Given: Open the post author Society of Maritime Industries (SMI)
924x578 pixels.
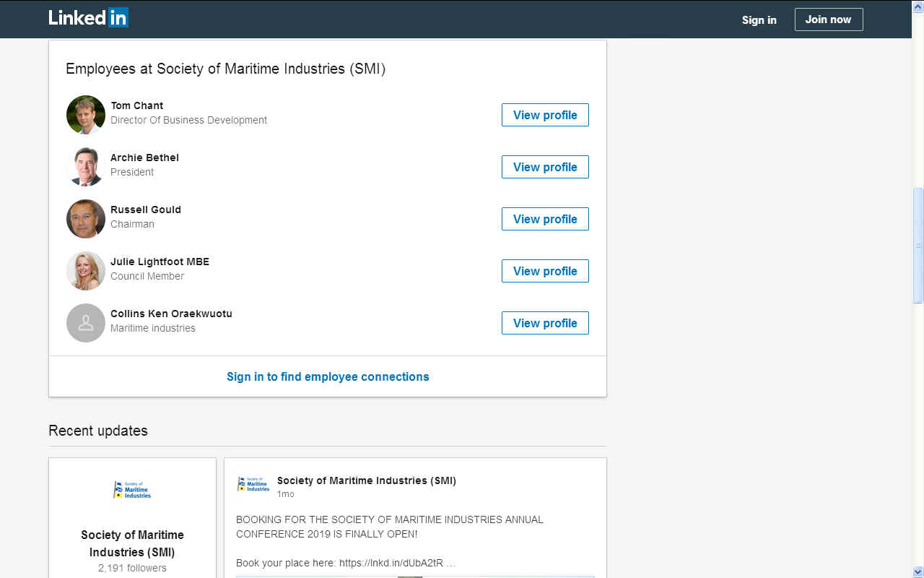Looking at the screenshot, I should point(367,480).
